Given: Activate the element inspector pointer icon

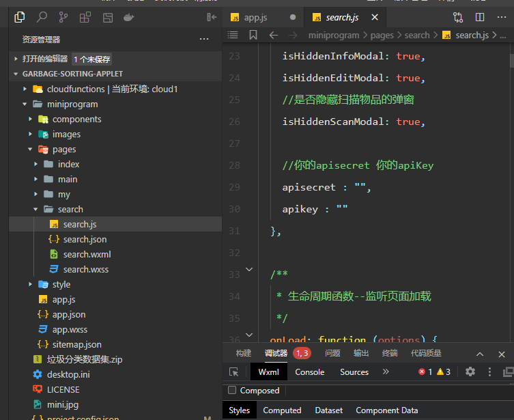Looking at the screenshot, I should [233, 372].
